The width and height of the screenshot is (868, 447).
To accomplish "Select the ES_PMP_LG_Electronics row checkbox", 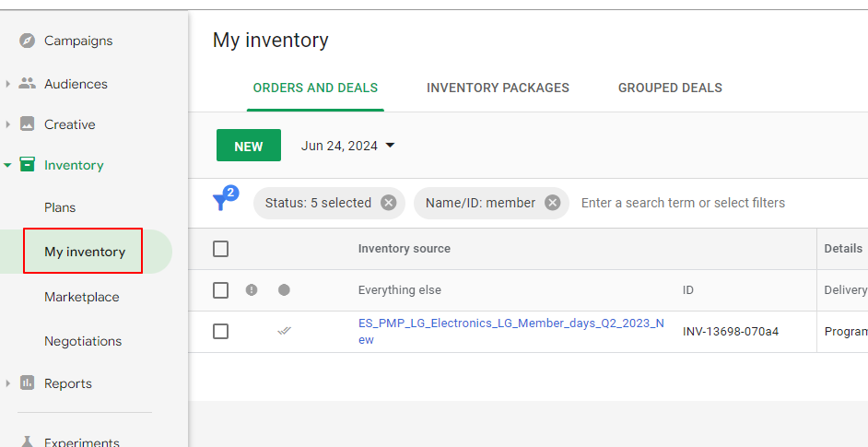I will click(220, 331).
